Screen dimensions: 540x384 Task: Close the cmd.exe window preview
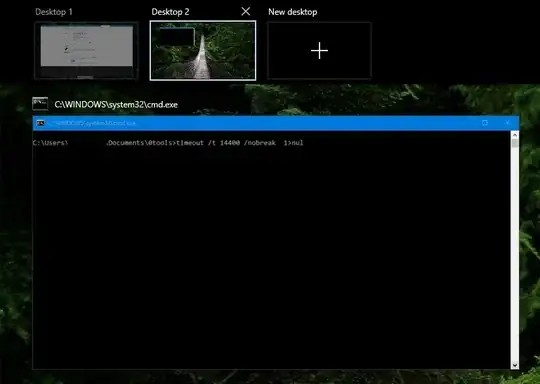(507, 123)
